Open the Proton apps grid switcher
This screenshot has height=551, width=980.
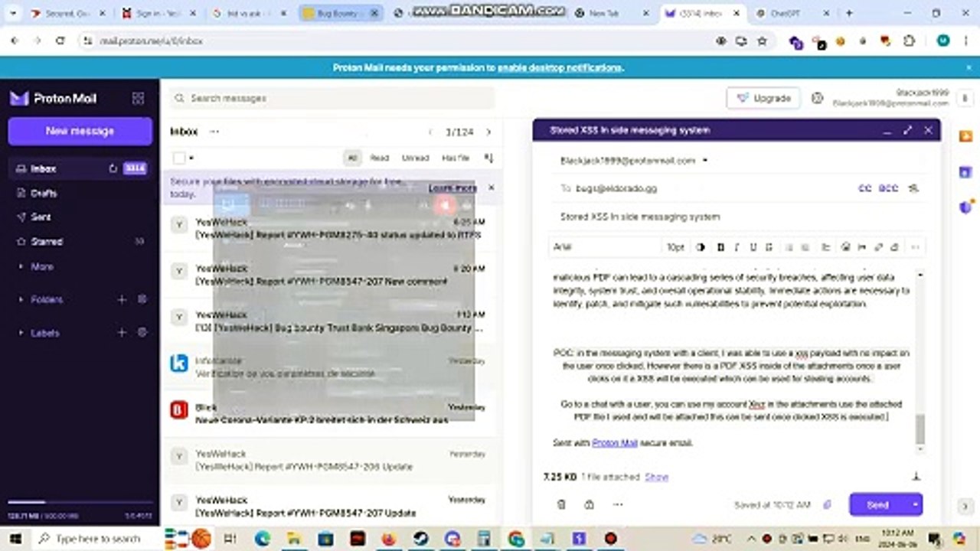[x=138, y=98]
